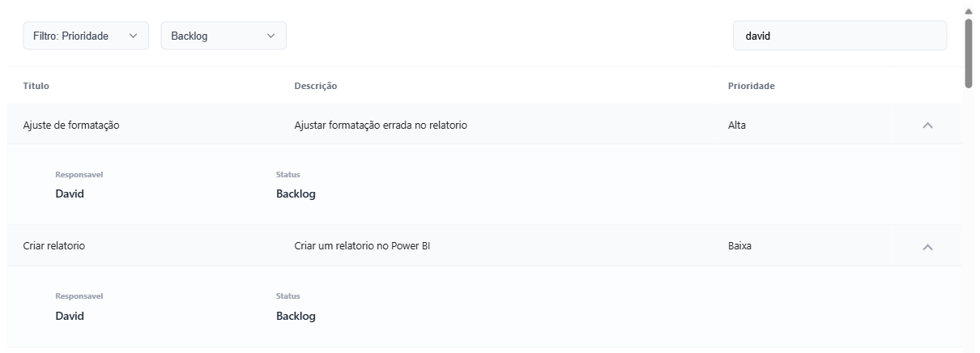Click the Descrição column header
Image resolution: width=980 pixels, height=353 pixels.
pos(315,86)
